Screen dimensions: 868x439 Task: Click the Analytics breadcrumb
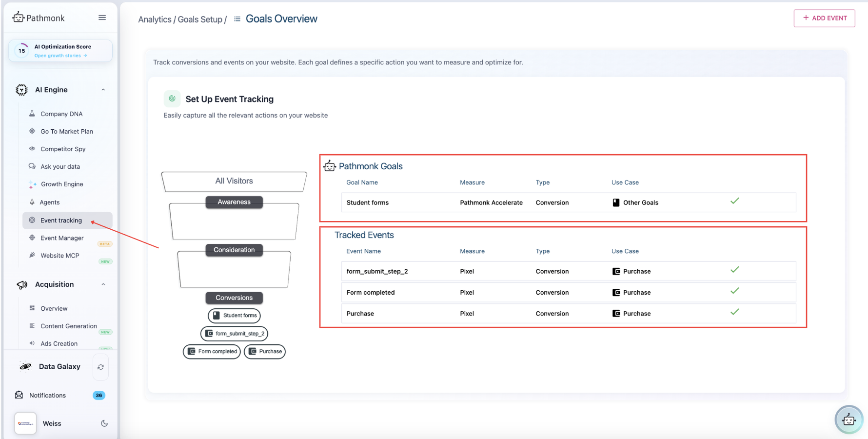[x=155, y=20]
